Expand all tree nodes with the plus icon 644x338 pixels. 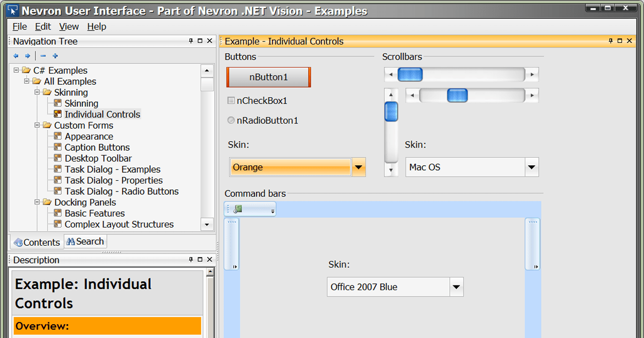coord(56,56)
